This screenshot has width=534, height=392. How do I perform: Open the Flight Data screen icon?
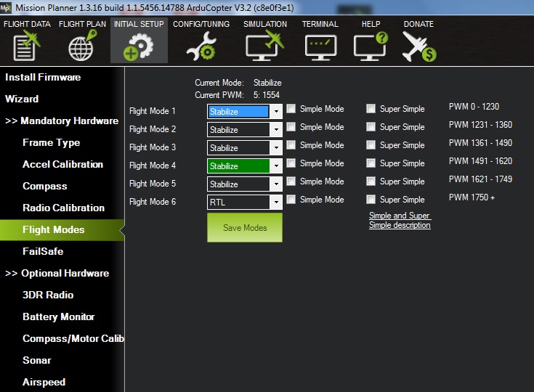tap(27, 46)
